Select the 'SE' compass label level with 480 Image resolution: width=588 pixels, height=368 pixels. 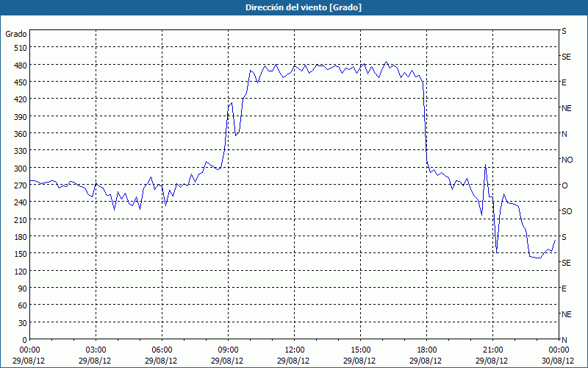(566, 57)
